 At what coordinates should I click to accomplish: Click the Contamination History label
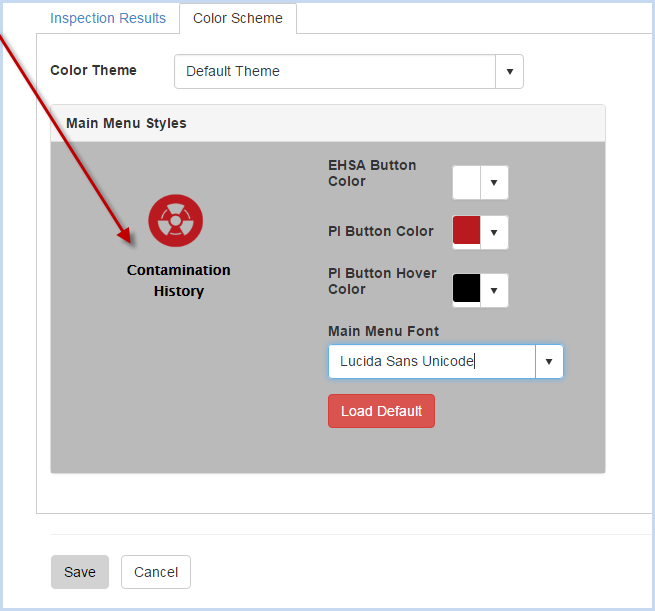[x=179, y=281]
